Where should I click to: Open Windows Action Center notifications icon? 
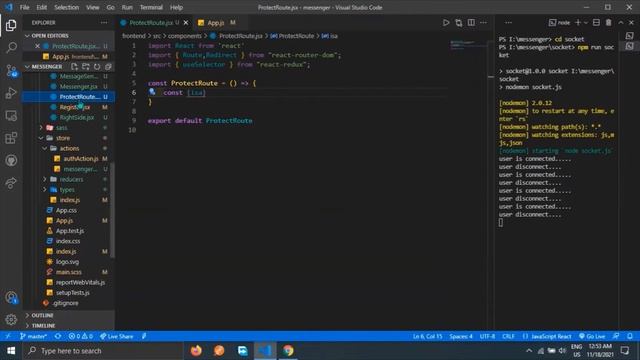coord(624,351)
